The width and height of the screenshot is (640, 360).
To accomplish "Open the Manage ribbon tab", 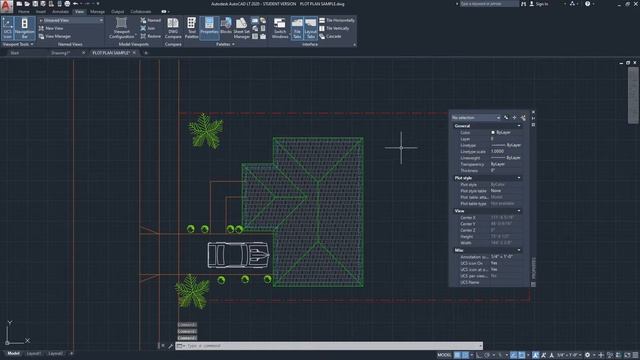I will [97, 12].
